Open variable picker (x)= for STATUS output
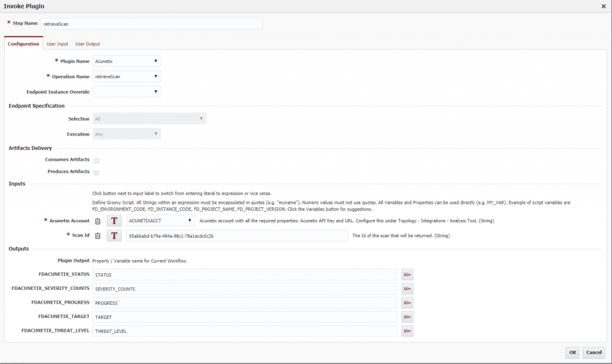The image size is (612, 364). pos(407,274)
